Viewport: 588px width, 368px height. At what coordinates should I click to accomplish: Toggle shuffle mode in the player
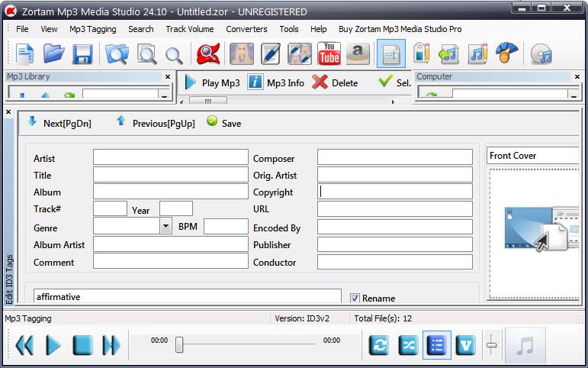coord(408,345)
